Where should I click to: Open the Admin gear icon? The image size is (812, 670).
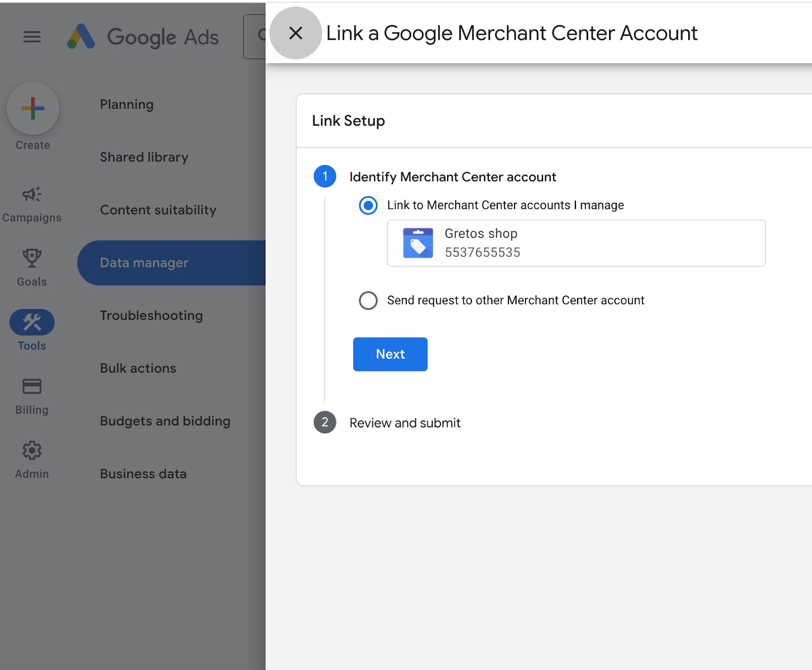click(32, 451)
